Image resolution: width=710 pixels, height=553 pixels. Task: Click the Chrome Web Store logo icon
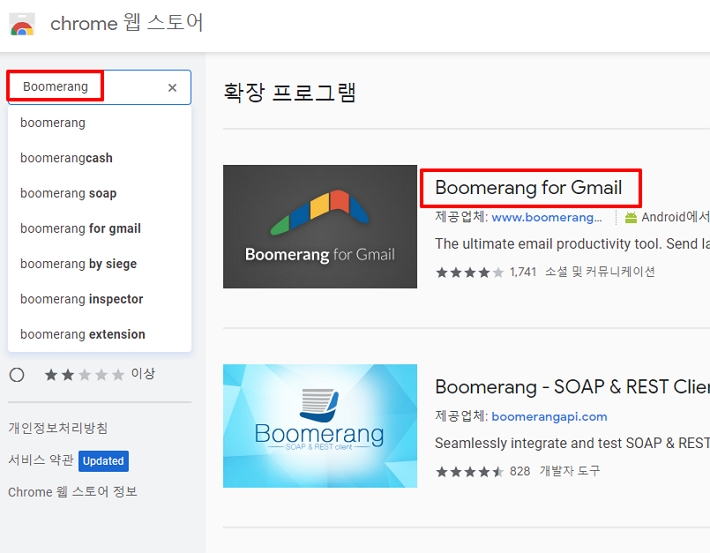(22, 24)
